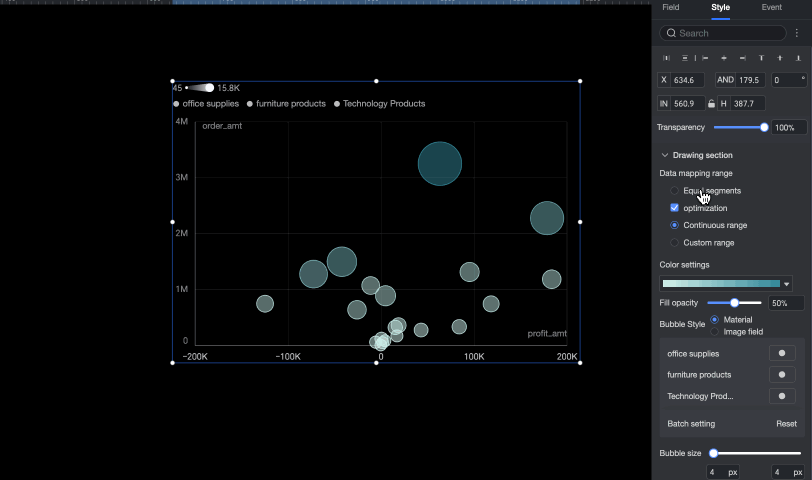Open Technology Prod... bubble material picker
This screenshot has height=480, width=812.
pyautogui.click(x=782, y=396)
